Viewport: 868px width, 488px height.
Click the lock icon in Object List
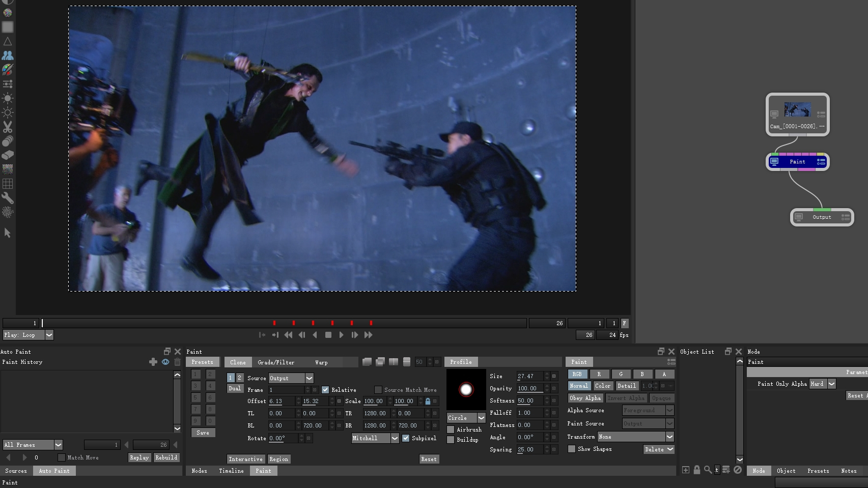tap(697, 470)
